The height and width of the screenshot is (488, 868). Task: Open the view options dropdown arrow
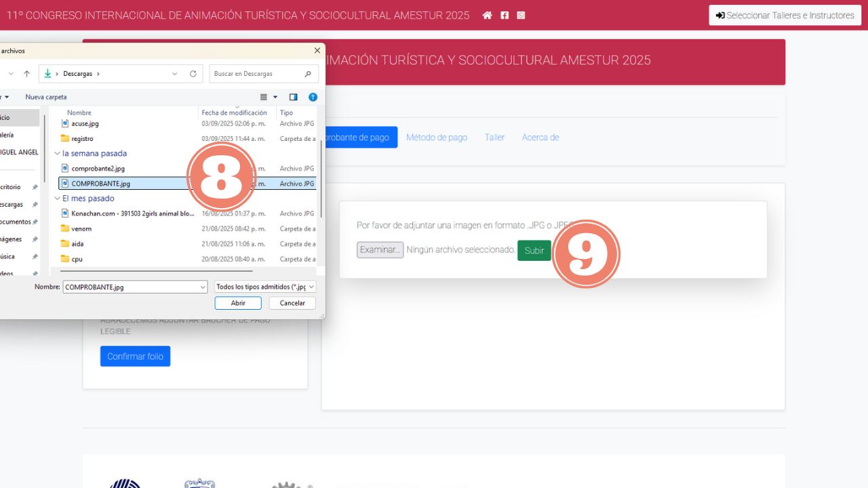[x=275, y=97]
